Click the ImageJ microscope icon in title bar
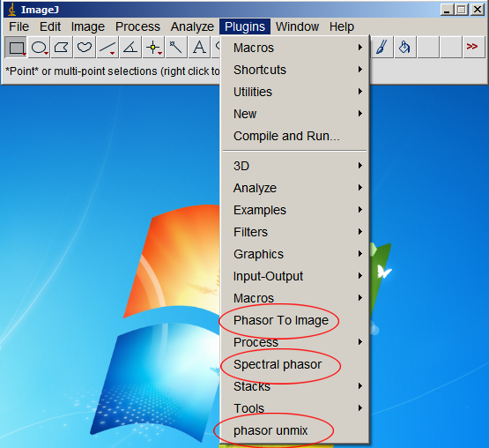The image size is (489, 448). point(12,10)
